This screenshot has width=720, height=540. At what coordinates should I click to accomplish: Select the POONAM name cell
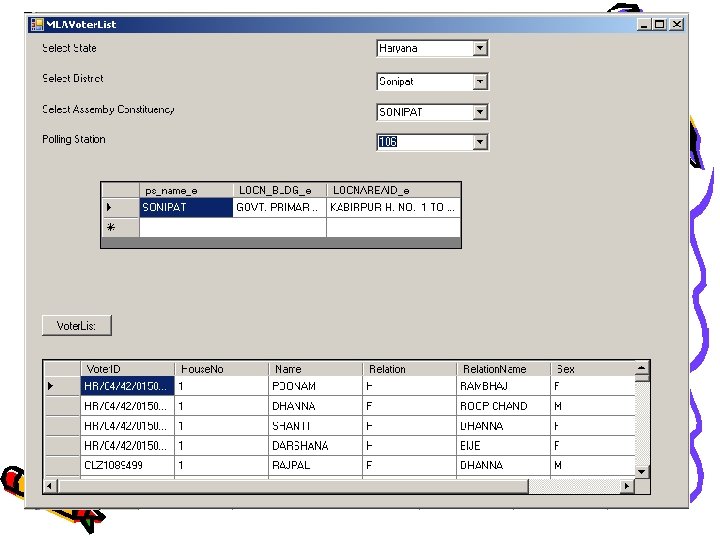coord(315,386)
